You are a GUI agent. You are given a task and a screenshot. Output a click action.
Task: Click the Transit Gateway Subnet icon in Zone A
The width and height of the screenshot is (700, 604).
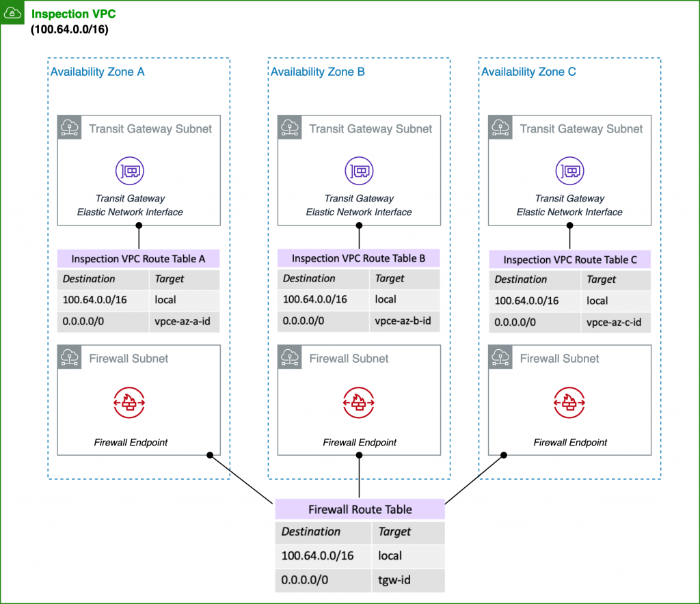point(69,128)
